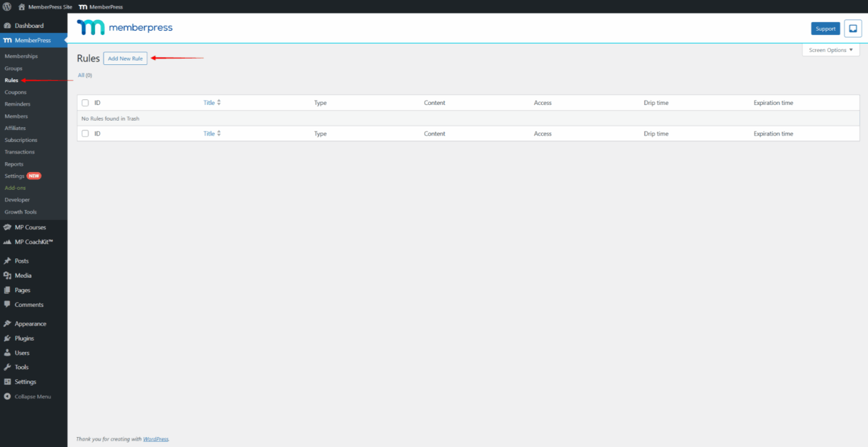Open Growth Tools submenu item

21,212
